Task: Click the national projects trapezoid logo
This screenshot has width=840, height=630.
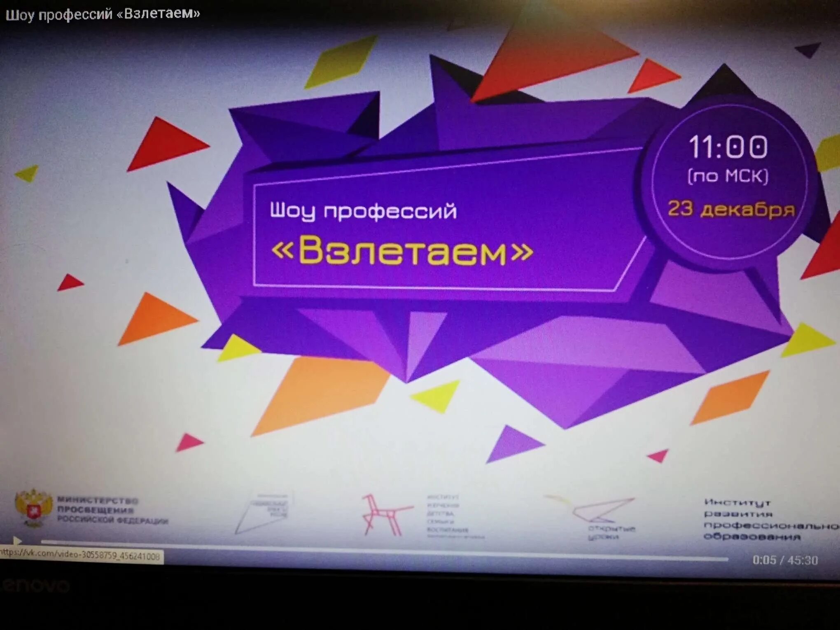Action: point(265,512)
